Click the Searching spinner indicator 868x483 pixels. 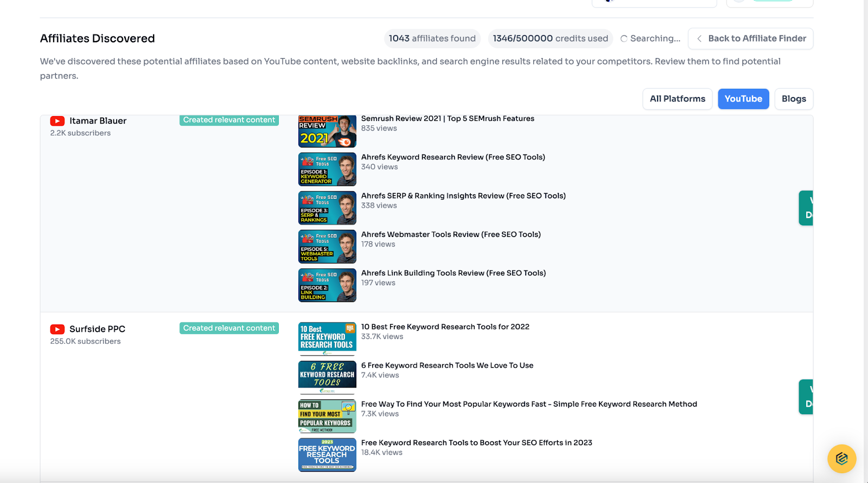pos(624,38)
